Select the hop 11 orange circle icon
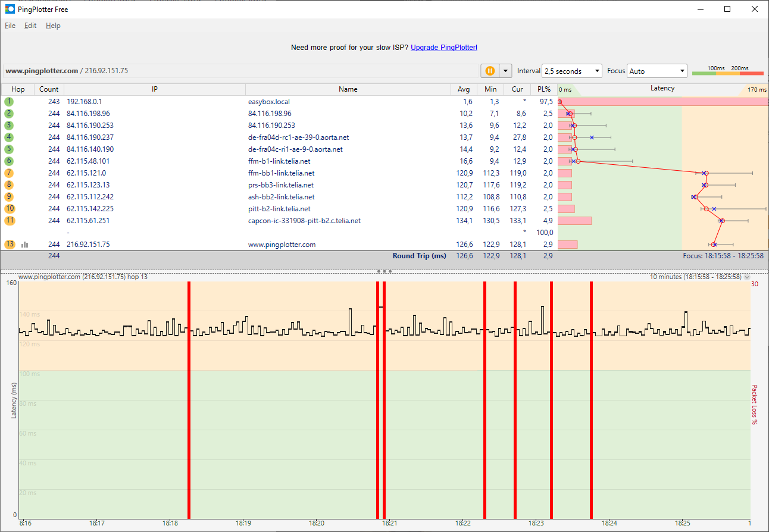 coord(10,221)
